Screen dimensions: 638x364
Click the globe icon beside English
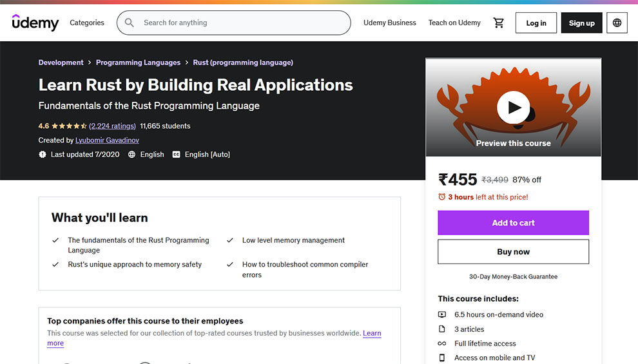pos(132,155)
